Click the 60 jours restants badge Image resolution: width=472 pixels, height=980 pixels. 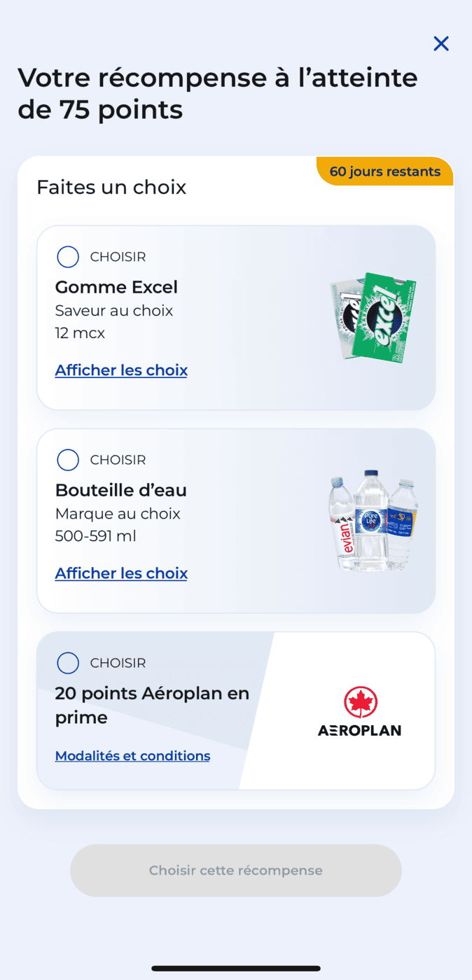point(384,171)
